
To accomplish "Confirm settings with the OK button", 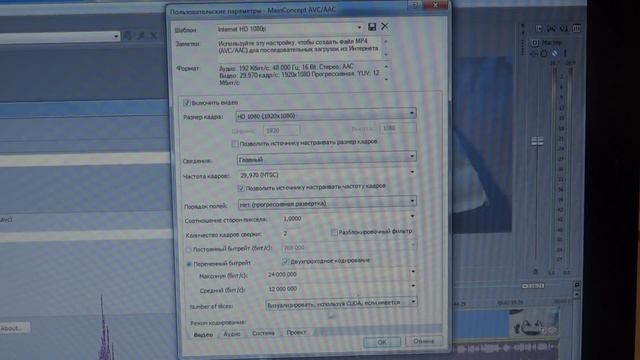I will click(x=382, y=342).
